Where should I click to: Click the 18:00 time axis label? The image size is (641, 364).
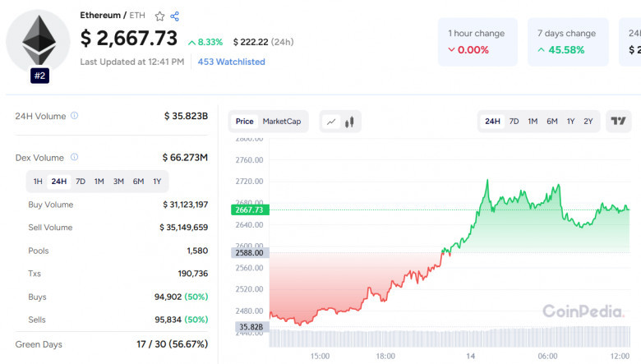[385, 357]
